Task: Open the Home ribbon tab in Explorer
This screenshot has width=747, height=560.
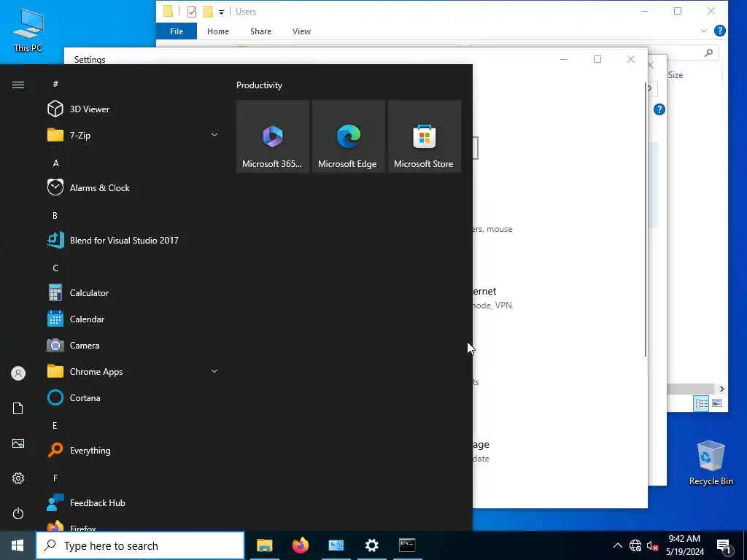Action: 218,31
